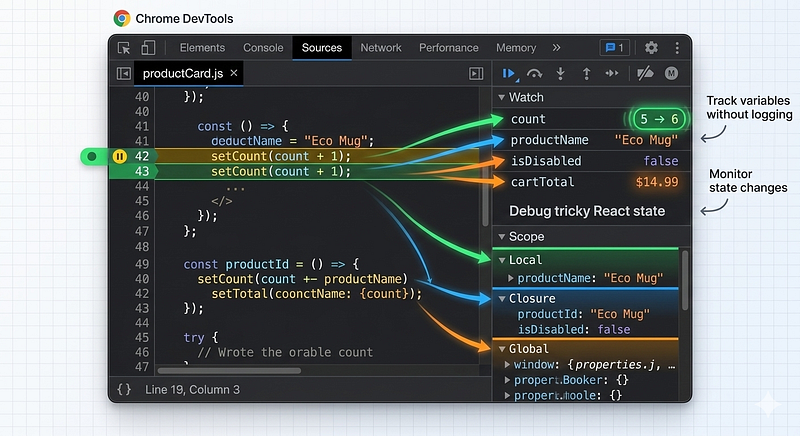800x436 pixels.
Task: Activate the inspect element picker icon
Action: pyautogui.click(x=124, y=48)
